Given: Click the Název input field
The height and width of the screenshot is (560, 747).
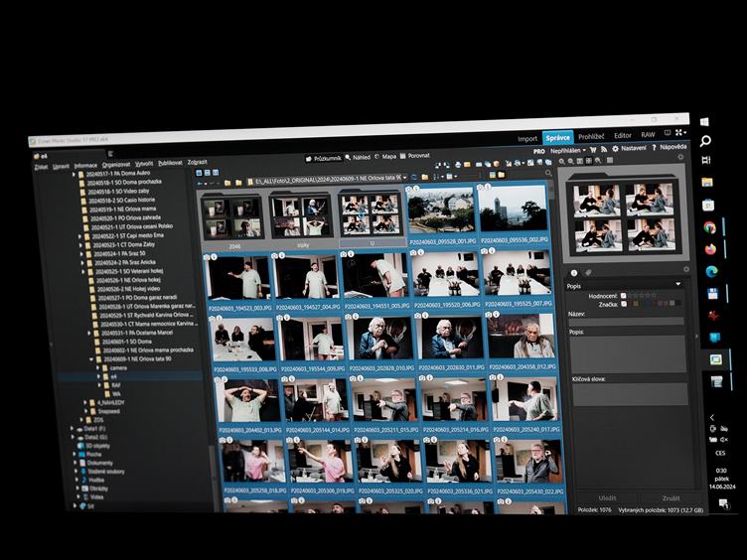Looking at the screenshot, I should [x=627, y=322].
